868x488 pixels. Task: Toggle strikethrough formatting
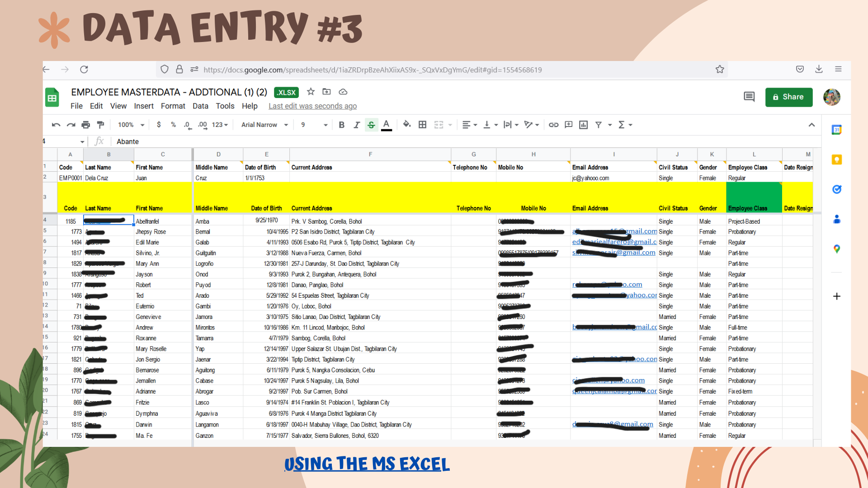point(371,125)
